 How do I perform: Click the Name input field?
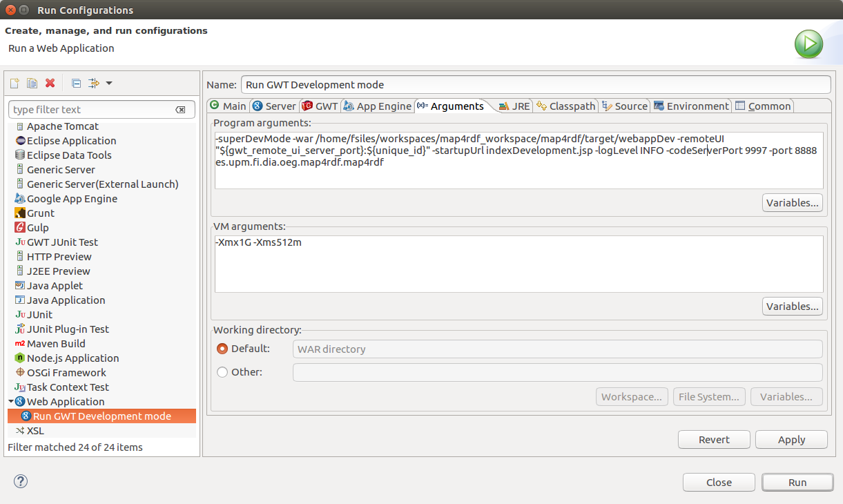535,84
